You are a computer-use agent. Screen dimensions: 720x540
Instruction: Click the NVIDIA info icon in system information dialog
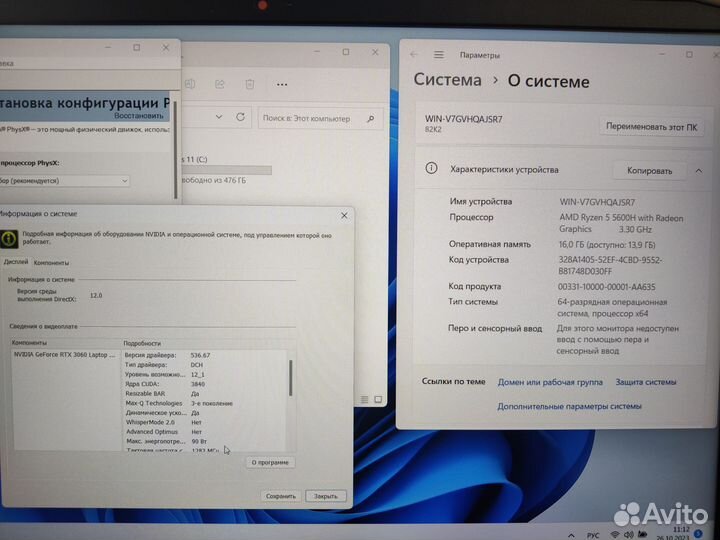click(9, 239)
